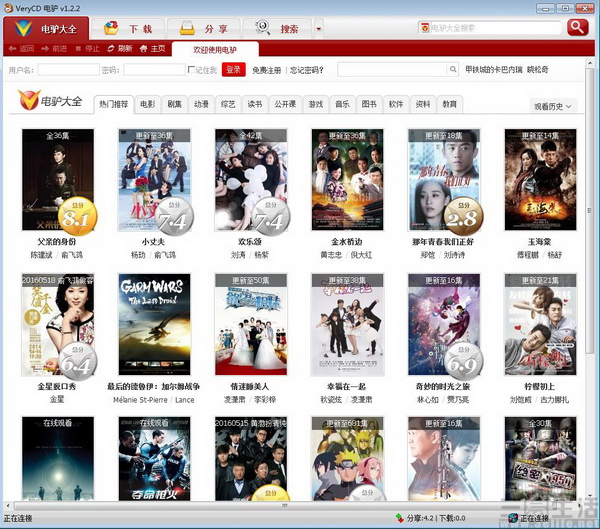Go to the 主页 home page
The height and width of the screenshot is (529, 600).
[x=153, y=49]
